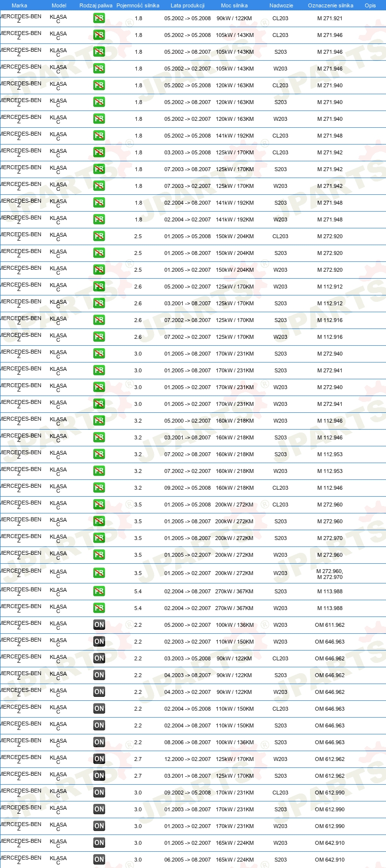The height and width of the screenshot is (868, 386).
Task: Click petrol icon for W203 M 112.953 row
Action: [x=99, y=471]
